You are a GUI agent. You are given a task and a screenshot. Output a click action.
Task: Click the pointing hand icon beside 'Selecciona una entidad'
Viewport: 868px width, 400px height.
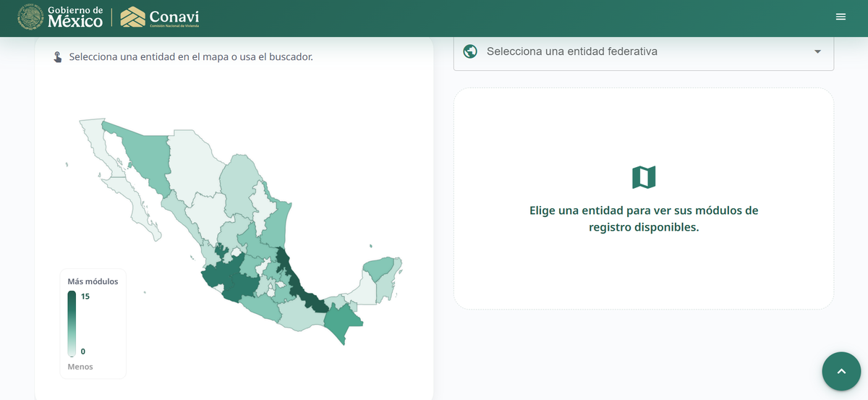tap(57, 56)
